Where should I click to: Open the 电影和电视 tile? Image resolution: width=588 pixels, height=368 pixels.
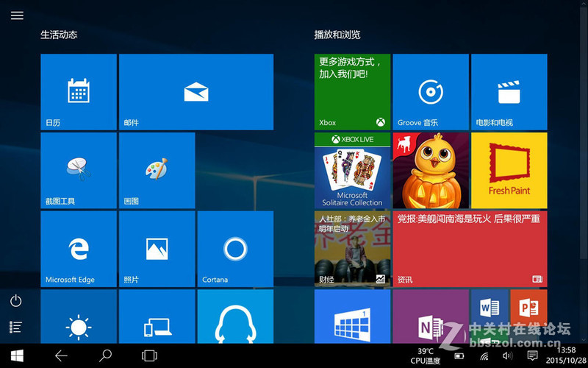[x=509, y=92]
